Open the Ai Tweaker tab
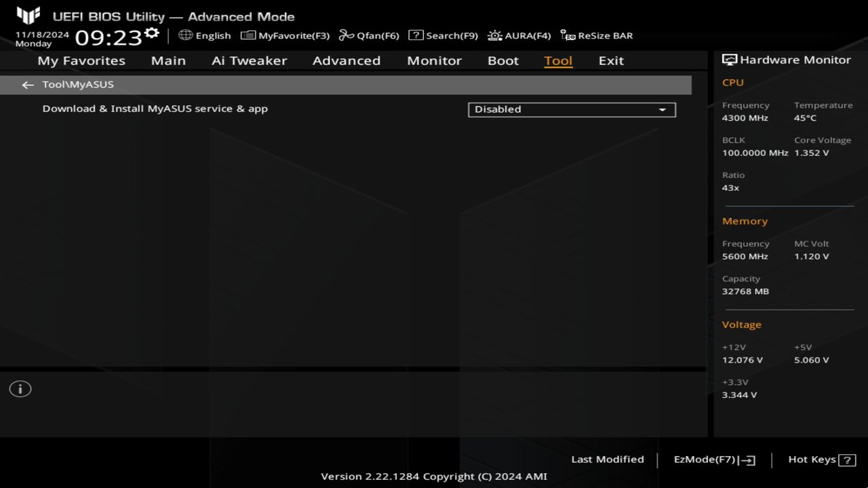 (x=249, y=60)
